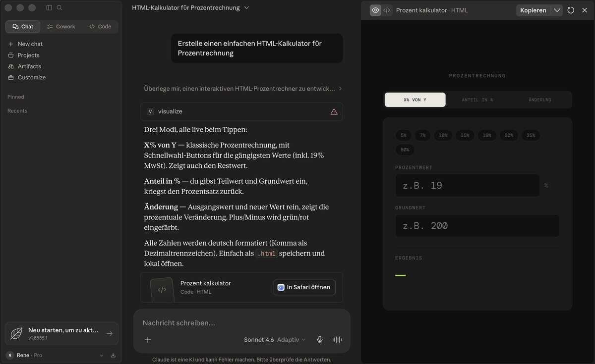The width and height of the screenshot is (595, 364).
Task: Close the artifact panel
Action: tap(584, 10)
